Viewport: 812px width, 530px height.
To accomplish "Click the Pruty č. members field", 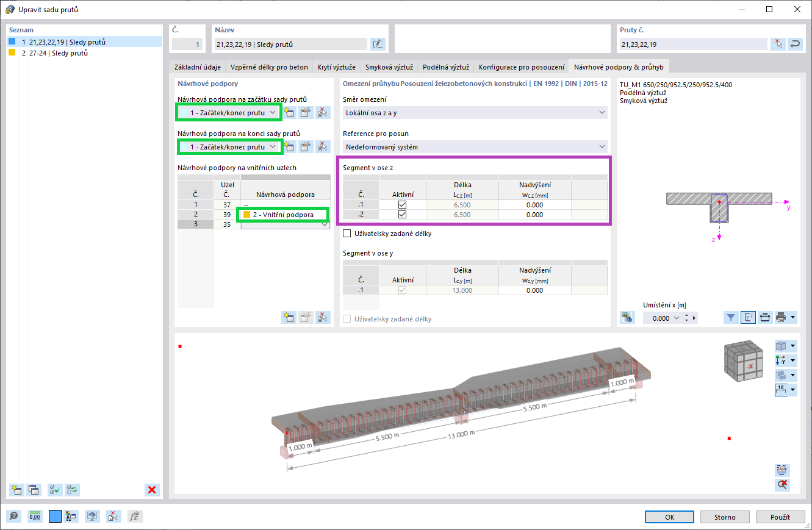I will (693, 44).
